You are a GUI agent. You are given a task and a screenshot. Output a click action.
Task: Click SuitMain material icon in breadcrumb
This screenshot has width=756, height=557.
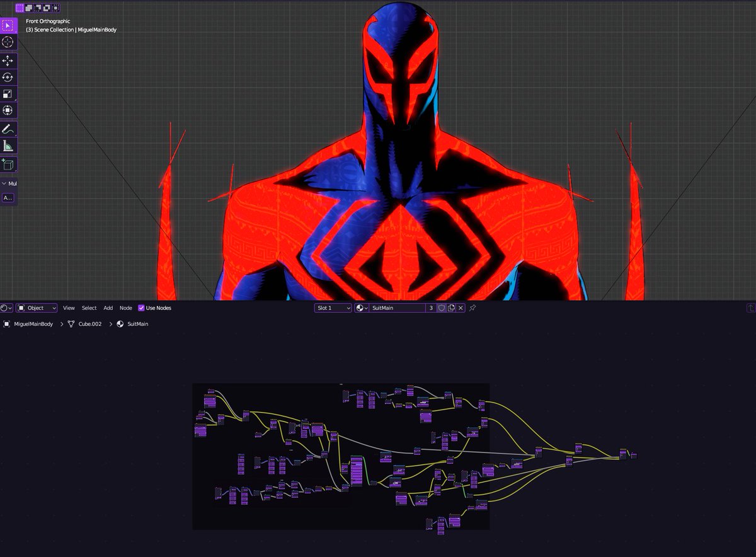coord(120,324)
